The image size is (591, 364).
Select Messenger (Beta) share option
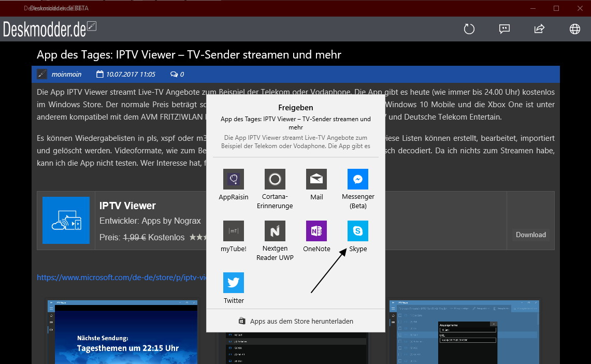[358, 179]
